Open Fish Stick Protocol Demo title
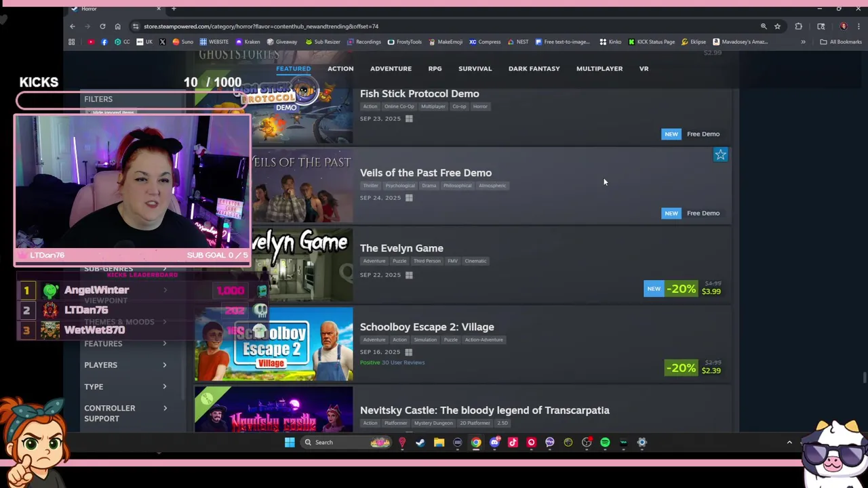This screenshot has height=488, width=868. 419,94
